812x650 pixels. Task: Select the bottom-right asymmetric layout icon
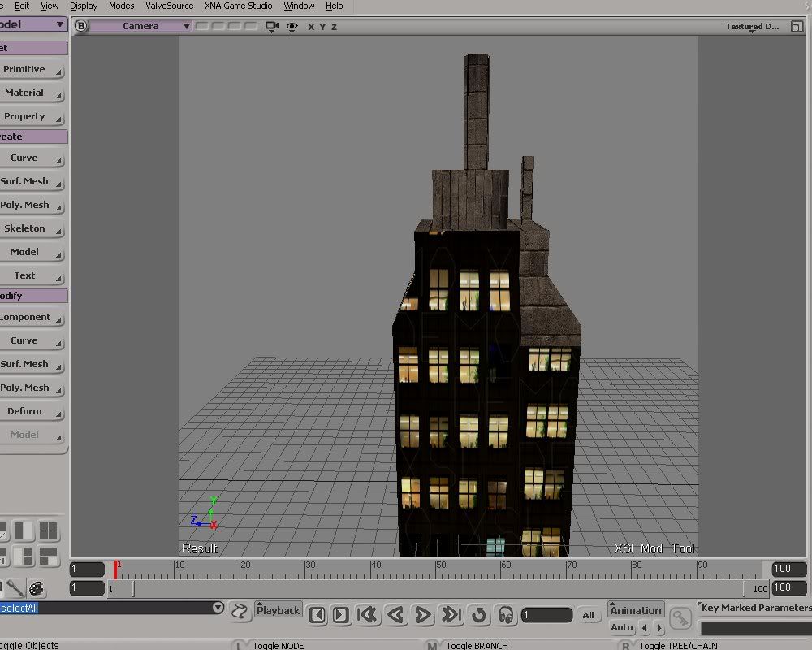pos(48,557)
